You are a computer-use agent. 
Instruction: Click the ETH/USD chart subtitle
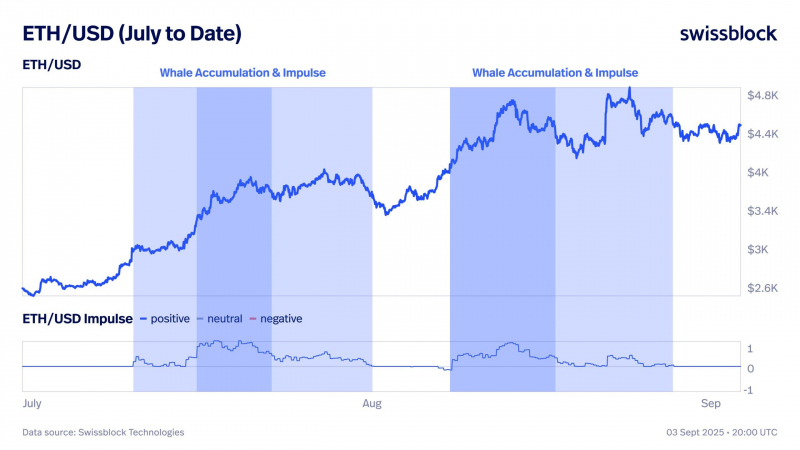click(52, 65)
